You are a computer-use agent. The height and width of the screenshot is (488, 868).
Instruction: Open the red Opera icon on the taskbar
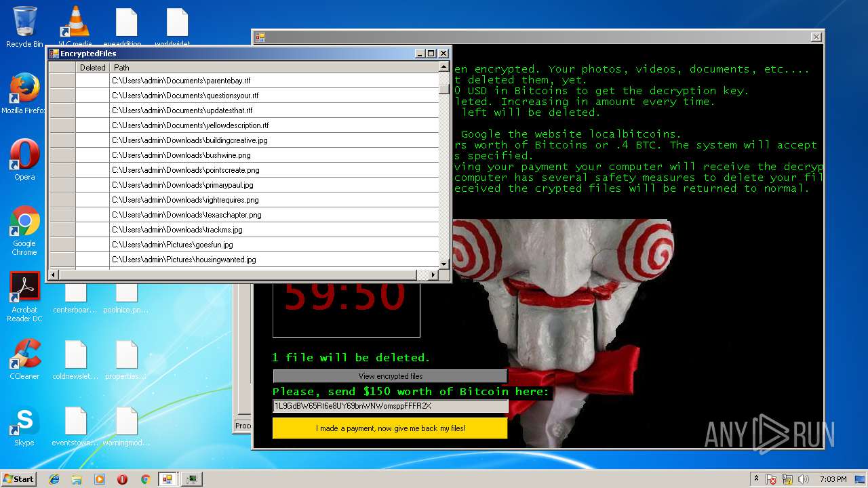tap(122, 479)
